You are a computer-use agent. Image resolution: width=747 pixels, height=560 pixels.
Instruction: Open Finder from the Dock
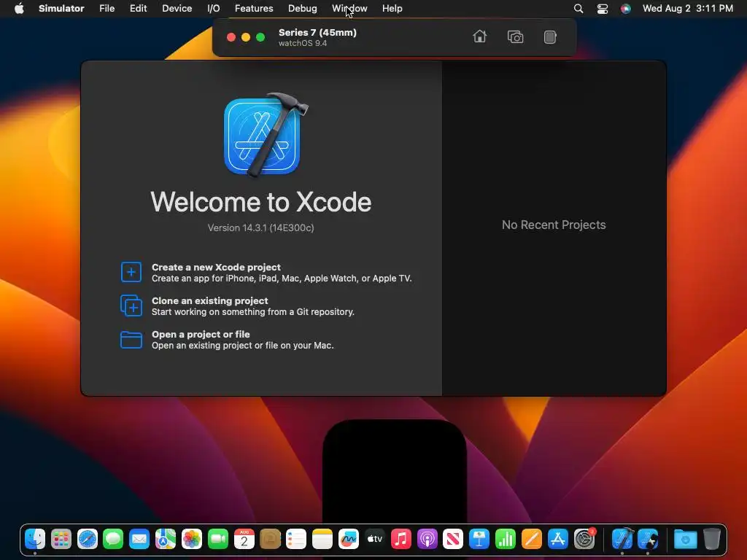35,539
